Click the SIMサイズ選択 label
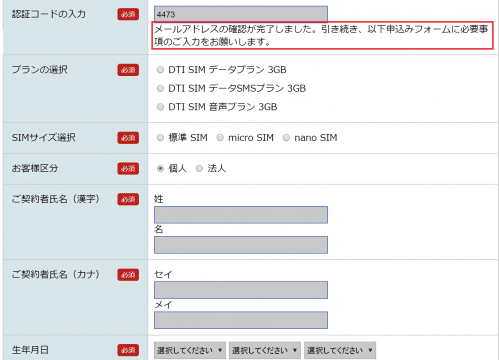 pyautogui.click(x=44, y=137)
